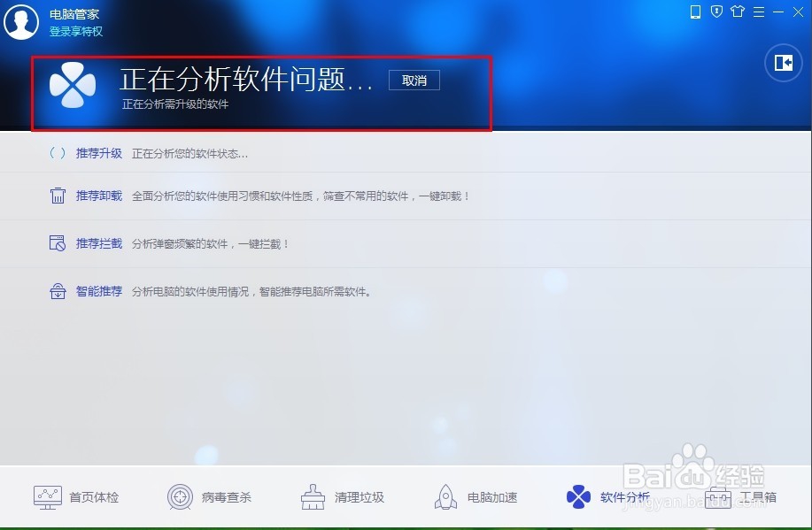Open the main menu hamburger icon
The image size is (812, 530).
(x=759, y=12)
